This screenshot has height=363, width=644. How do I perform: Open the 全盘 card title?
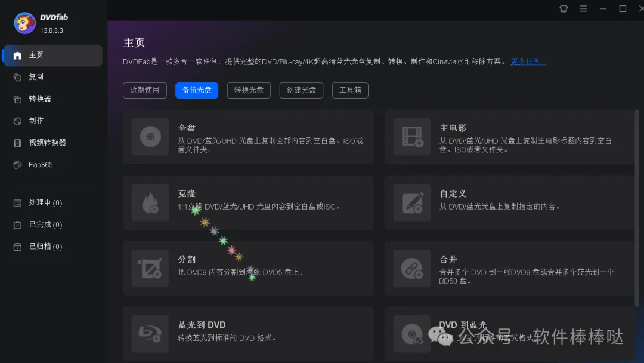coord(187,128)
